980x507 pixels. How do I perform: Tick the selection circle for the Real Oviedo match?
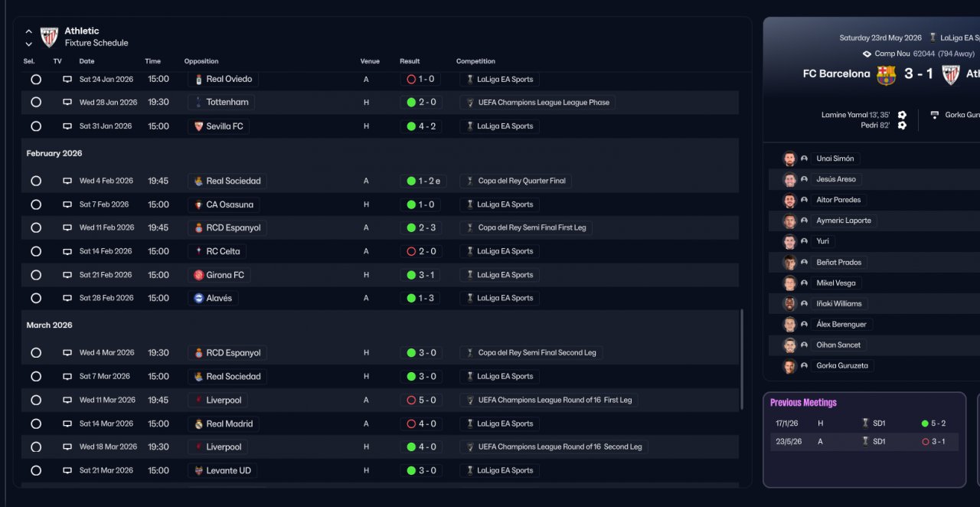(x=36, y=79)
